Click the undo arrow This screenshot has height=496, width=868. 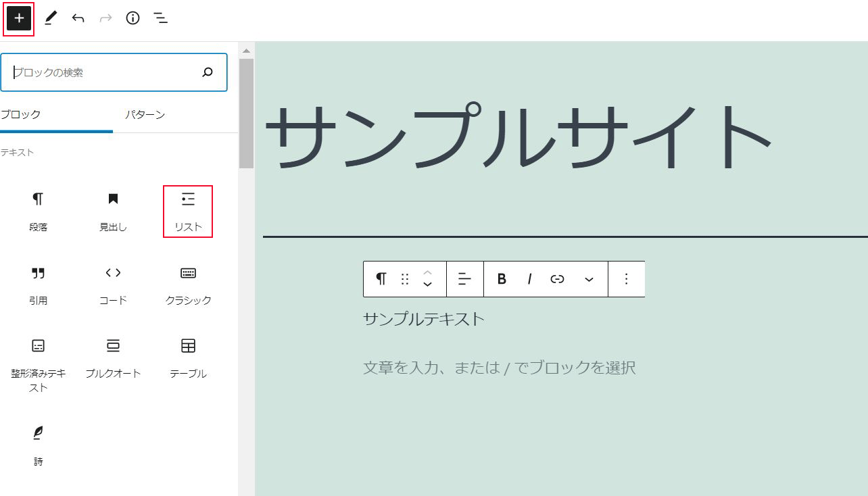(78, 18)
